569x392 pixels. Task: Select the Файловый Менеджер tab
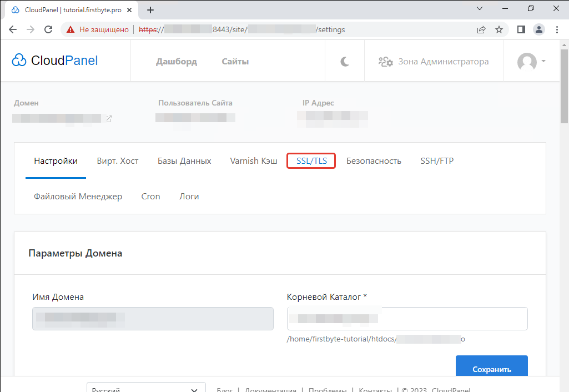[x=78, y=196]
